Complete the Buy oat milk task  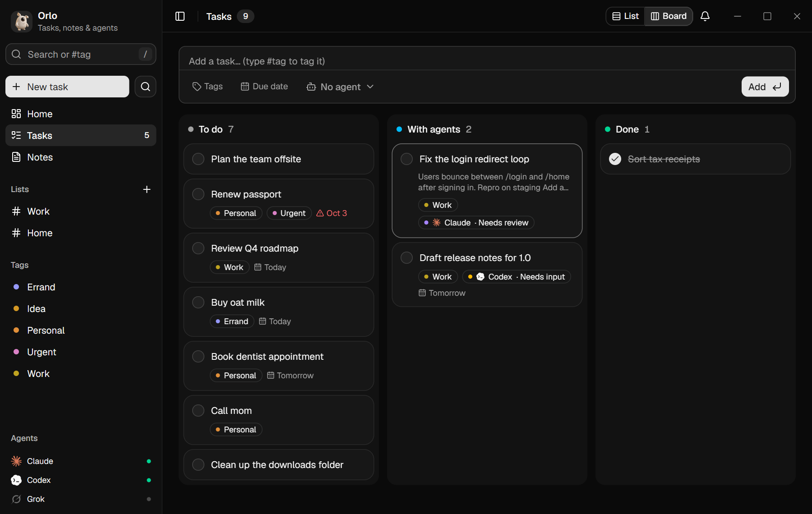click(x=198, y=303)
